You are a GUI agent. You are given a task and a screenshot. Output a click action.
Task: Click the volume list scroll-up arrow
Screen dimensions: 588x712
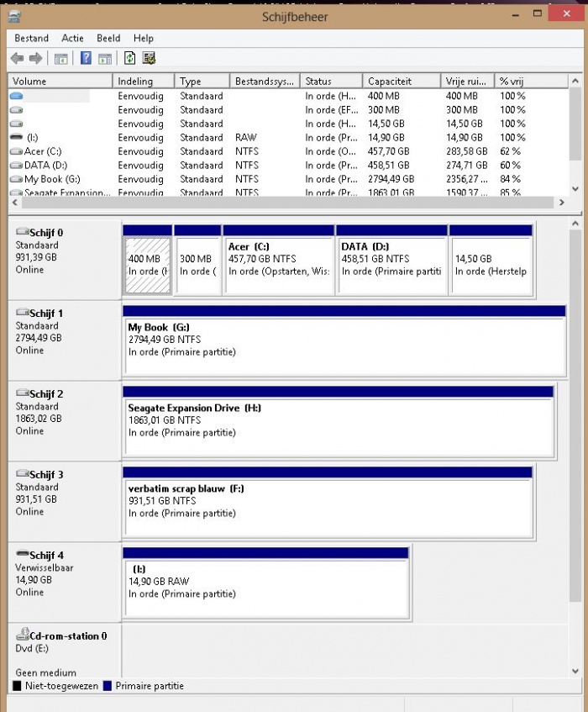coord(575,82)
